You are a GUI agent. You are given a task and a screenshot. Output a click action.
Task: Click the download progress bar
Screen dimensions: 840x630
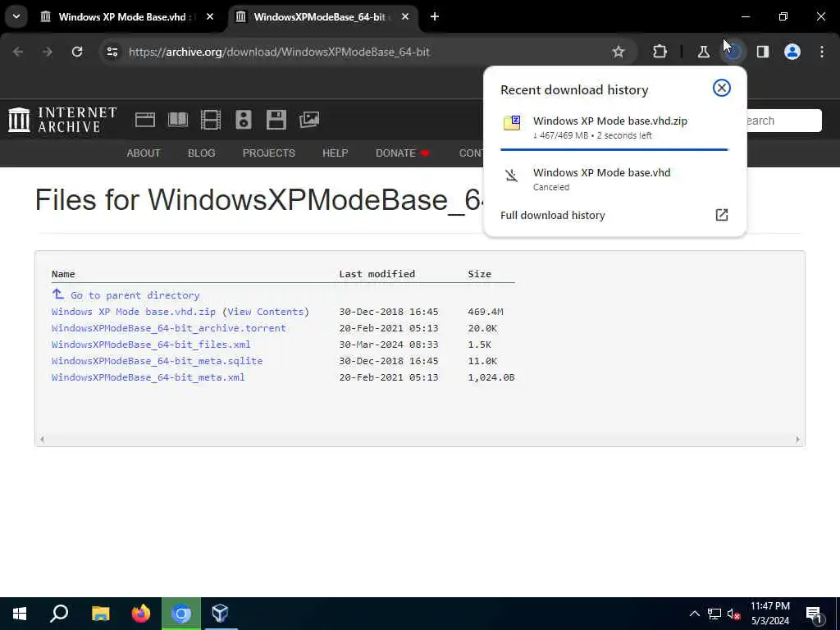tap(614, 149)
